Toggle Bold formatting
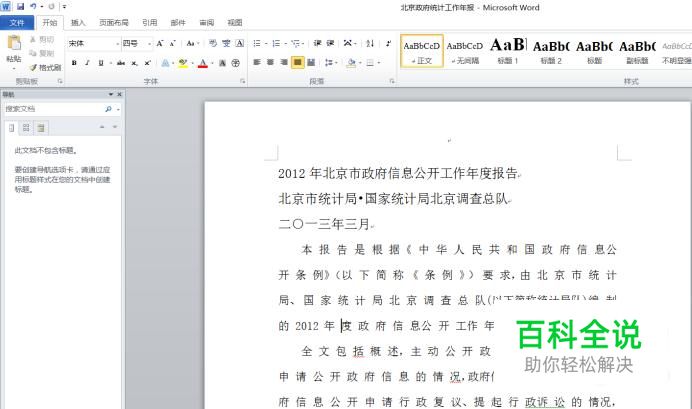 74,63
